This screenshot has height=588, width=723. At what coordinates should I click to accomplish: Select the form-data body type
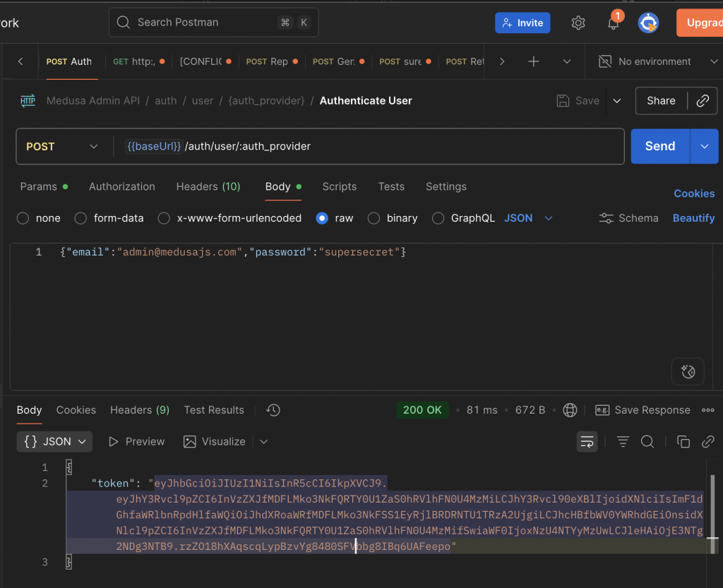click(x=80, y=218)
